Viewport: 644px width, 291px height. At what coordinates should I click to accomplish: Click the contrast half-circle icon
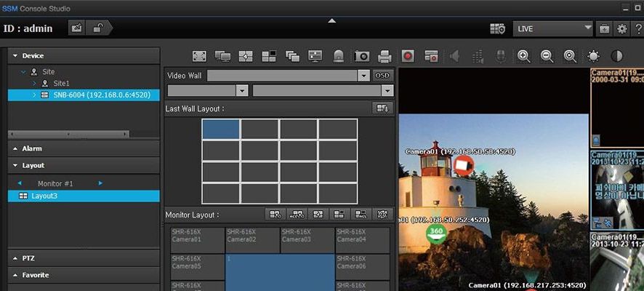pos(616,56)
